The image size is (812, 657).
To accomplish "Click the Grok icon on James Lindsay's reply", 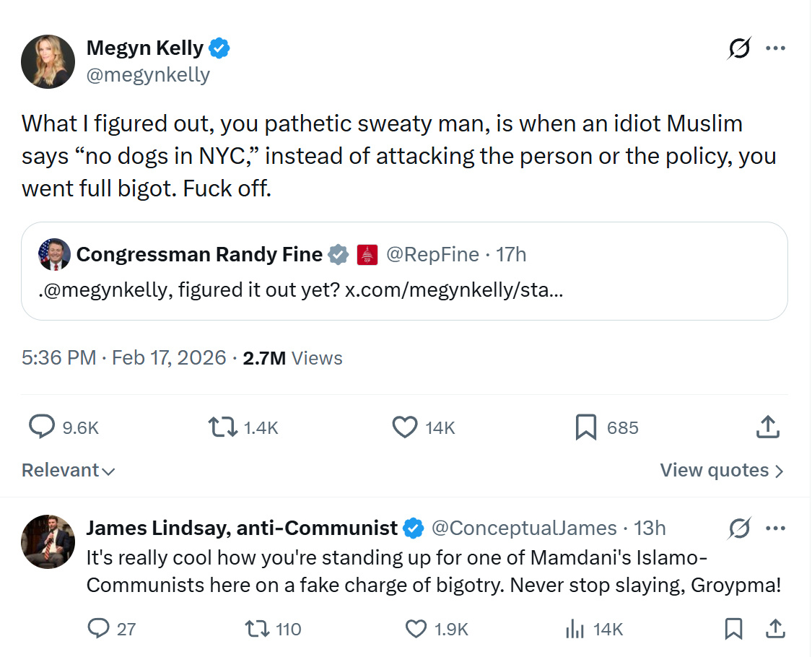I will coord(739,528).
